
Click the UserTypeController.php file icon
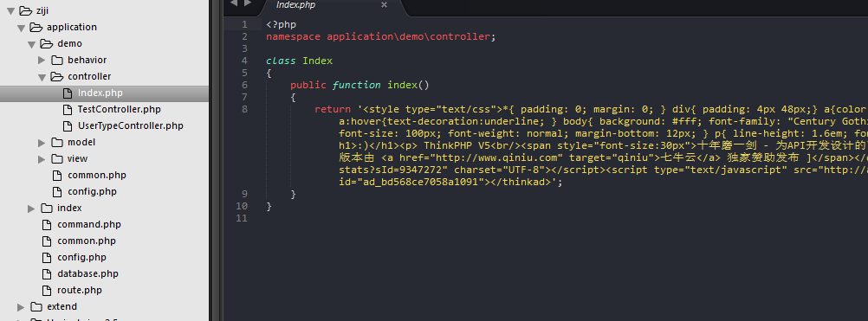click(68, 125)
